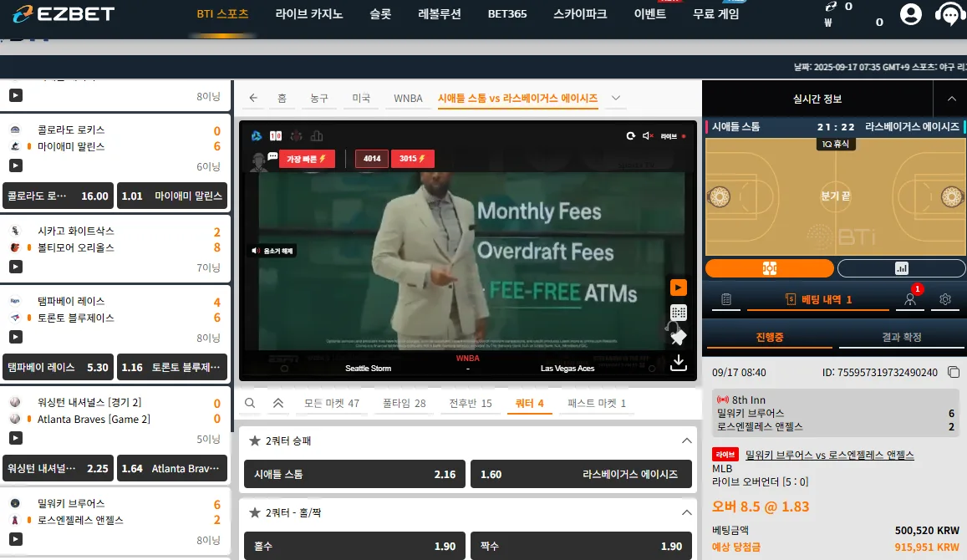Bet on 홀수 at 1.90
967x560 pixels.
354,546
